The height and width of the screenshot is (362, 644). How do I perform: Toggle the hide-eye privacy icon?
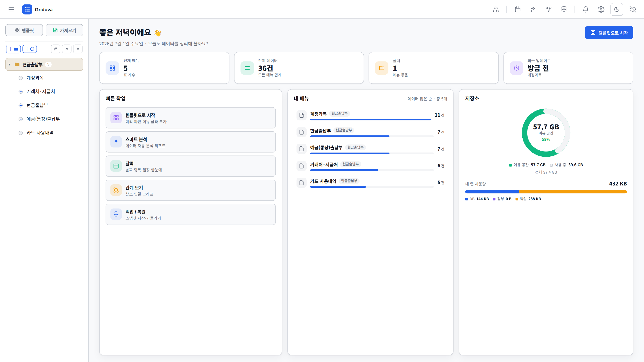633,9
